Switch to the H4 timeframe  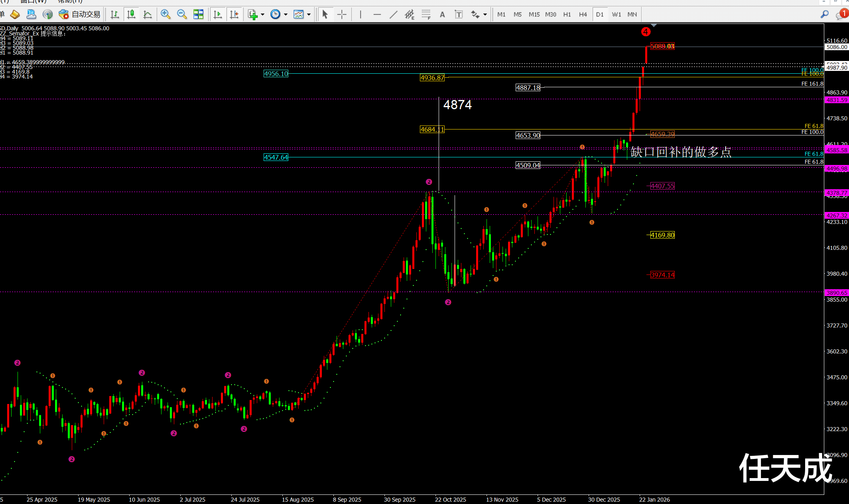point(583,15)
